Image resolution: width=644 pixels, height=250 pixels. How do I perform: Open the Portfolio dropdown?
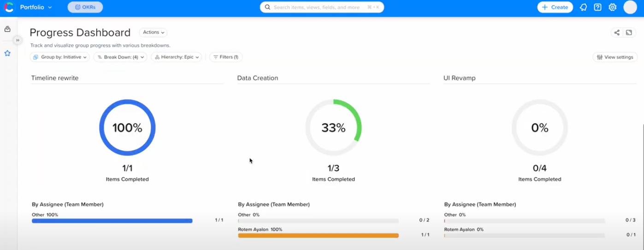coord(36,7)
